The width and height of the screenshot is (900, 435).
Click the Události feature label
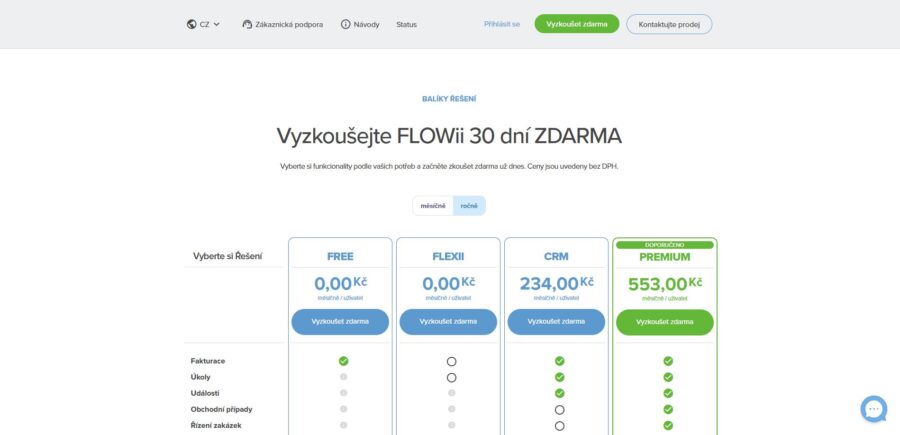pyautogui.click(x=205, y=393)
